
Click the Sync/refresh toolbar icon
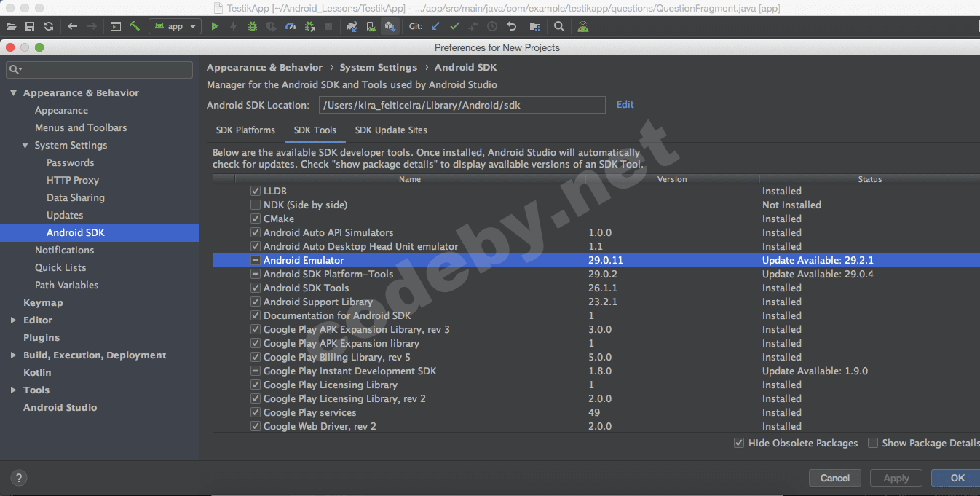coord(49,26)
